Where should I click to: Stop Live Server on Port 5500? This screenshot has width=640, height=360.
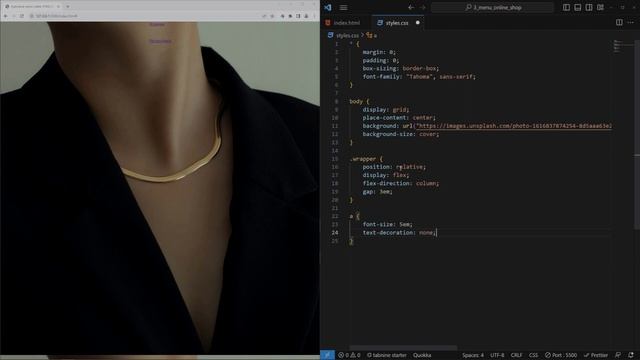(x=561, y=355)
